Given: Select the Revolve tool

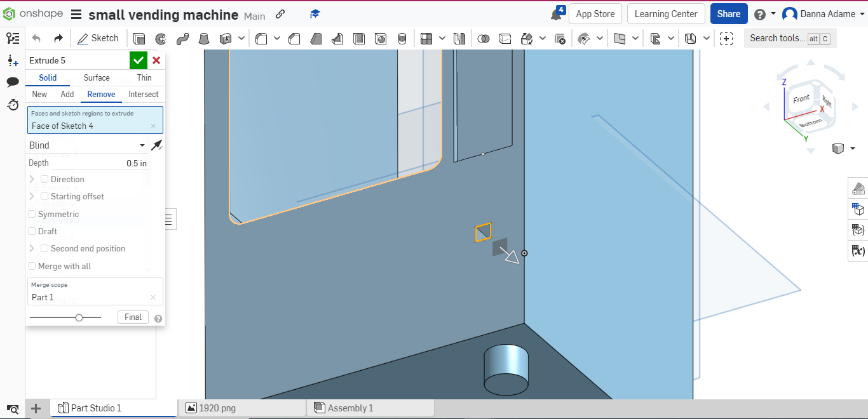Looking at the screenshot, I should 161,38.
